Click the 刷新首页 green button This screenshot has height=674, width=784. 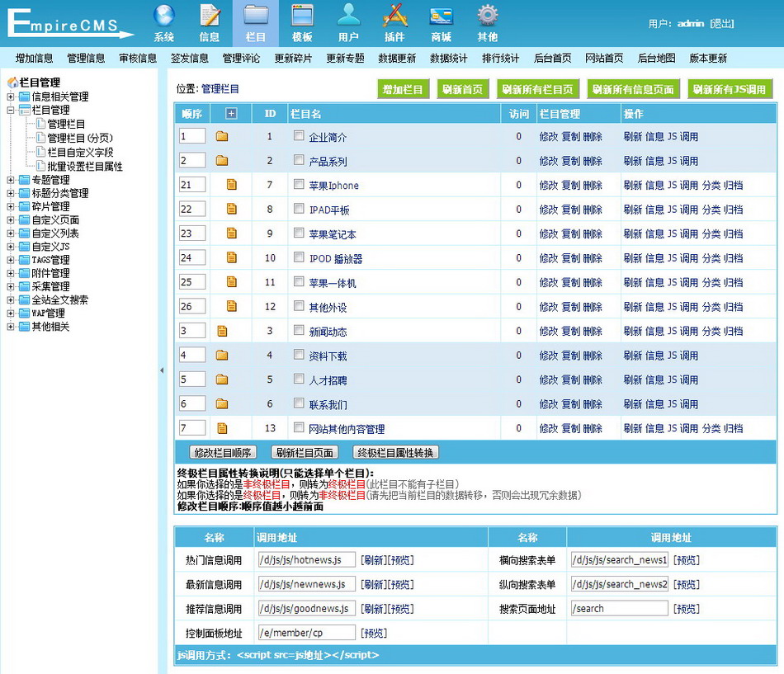click(x=462, y=89)
